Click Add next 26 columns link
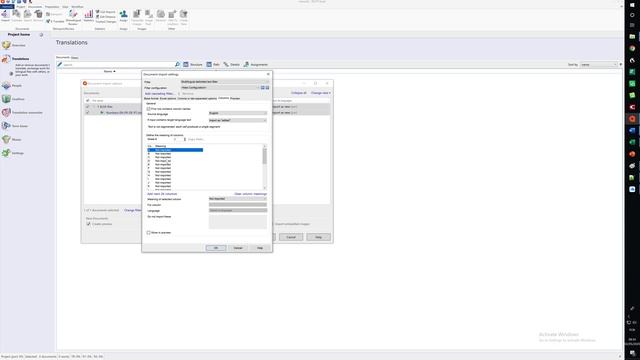This screenshot has width=640, height=360. [x=162, y=194]
